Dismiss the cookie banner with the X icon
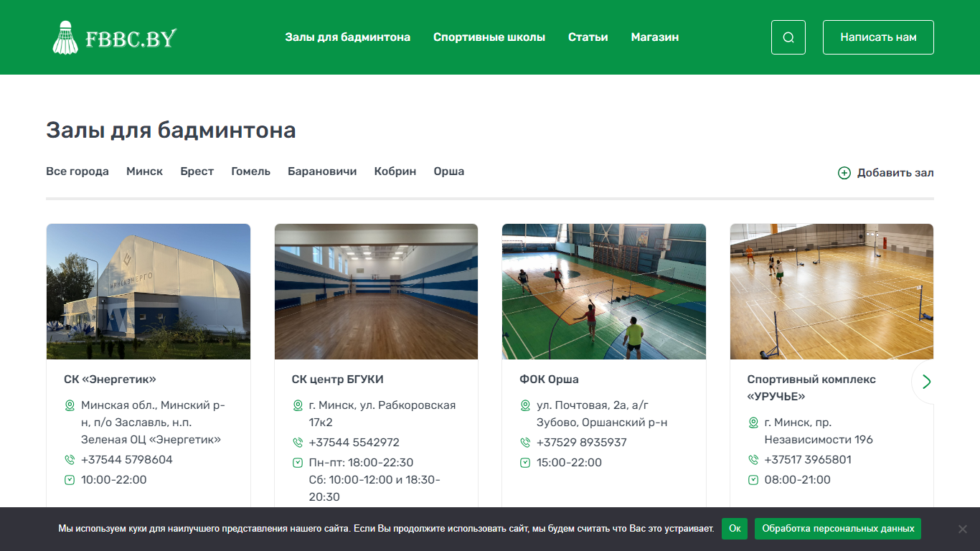 tap(963, 529)
